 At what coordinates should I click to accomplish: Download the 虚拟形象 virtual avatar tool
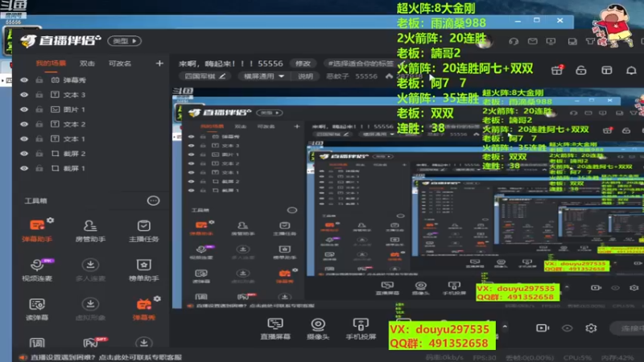tap(90, 310)
